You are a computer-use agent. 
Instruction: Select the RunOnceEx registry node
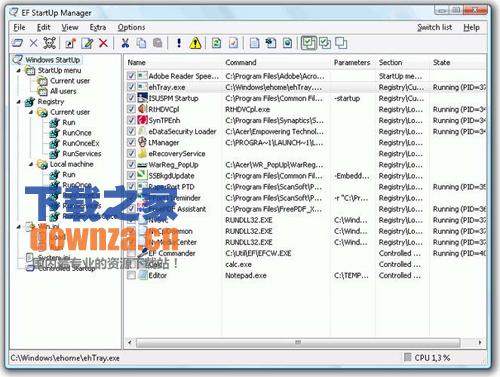pos(81,143)
